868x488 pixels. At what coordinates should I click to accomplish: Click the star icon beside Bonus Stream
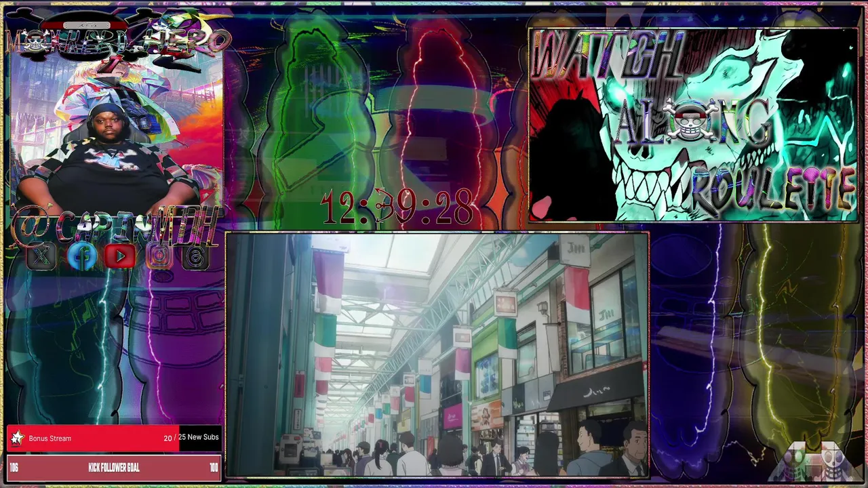(x=17, y=438)
